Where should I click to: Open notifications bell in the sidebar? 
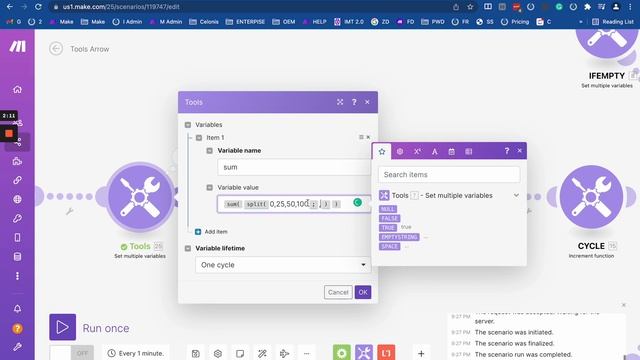pos(17,309)
